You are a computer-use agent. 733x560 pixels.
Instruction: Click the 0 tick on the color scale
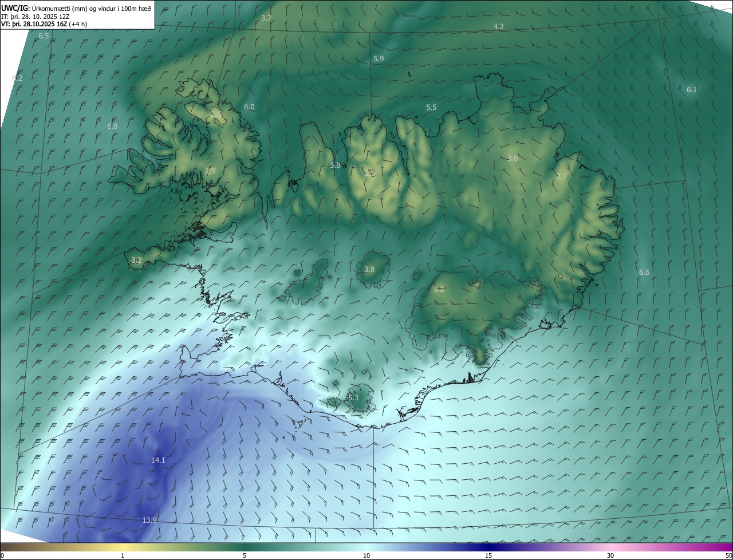[x=2, y=555]
